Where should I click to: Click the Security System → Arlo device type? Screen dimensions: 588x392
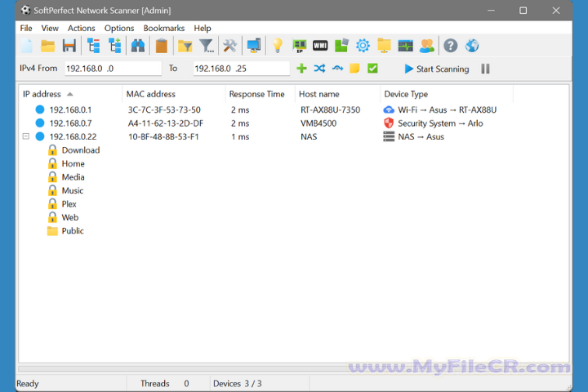pyautogui.click(x=434, y=123)
